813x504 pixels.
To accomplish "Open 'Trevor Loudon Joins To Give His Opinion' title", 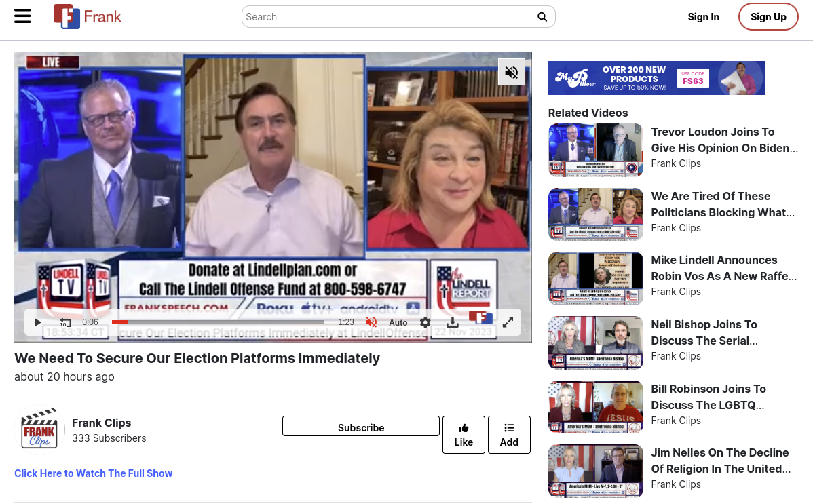I will (724, 140).
